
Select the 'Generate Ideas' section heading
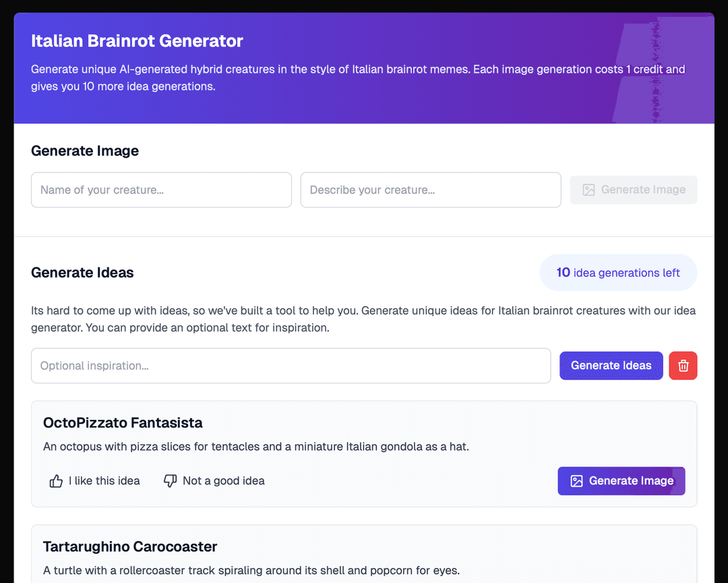(x=82, y=272)
